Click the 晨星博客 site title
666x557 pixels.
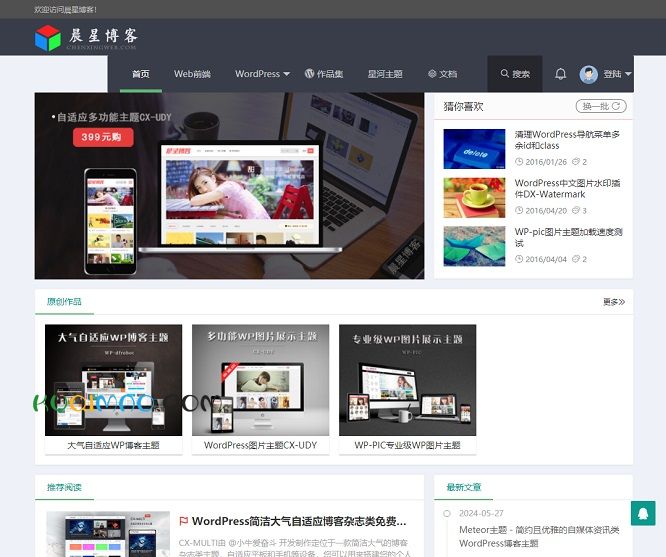103,36
